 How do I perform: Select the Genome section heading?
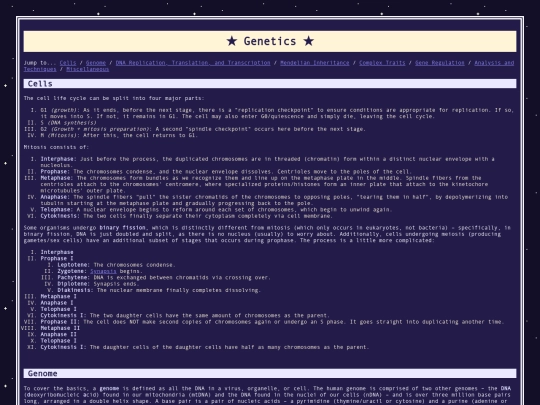tap(270, 373)
